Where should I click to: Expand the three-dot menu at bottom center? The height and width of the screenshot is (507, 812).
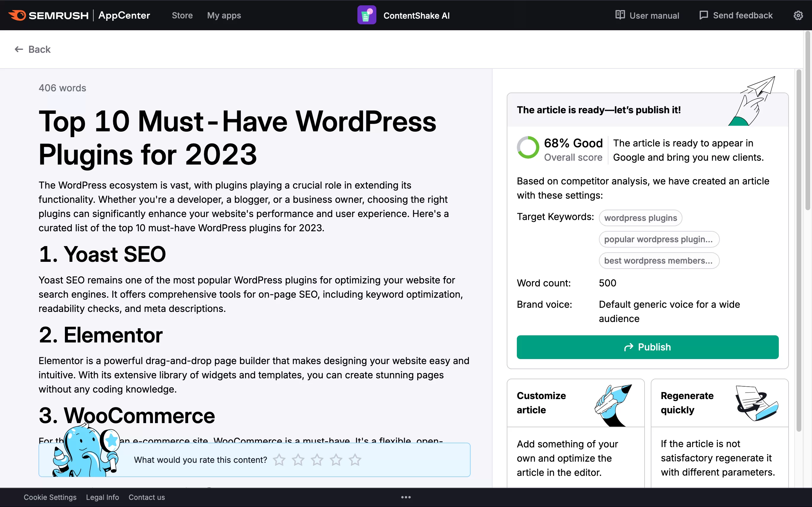point(406,497)
